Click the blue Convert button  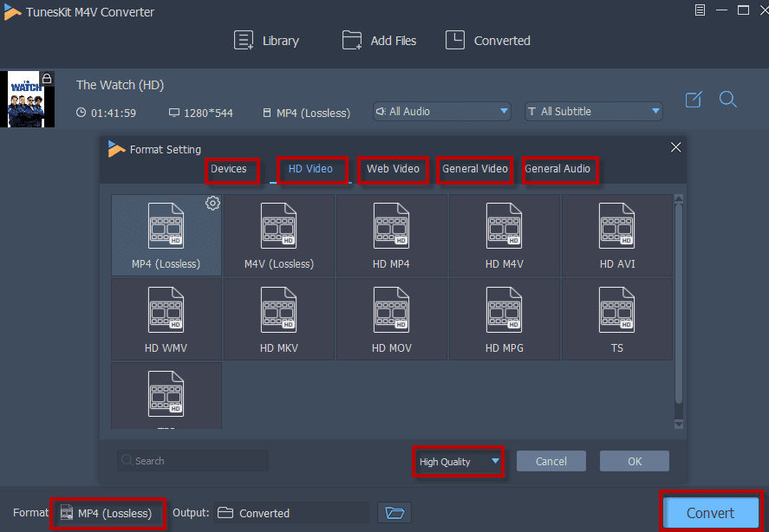711,513
